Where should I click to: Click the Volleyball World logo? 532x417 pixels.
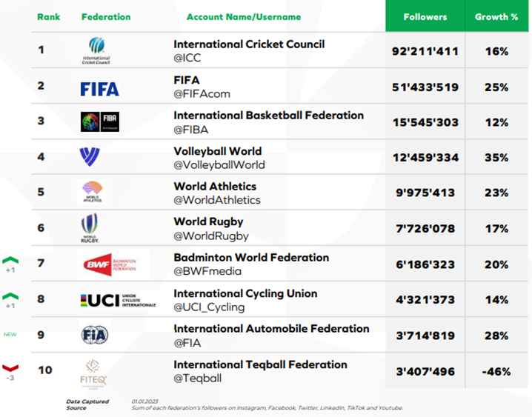[x=90, y=157]
